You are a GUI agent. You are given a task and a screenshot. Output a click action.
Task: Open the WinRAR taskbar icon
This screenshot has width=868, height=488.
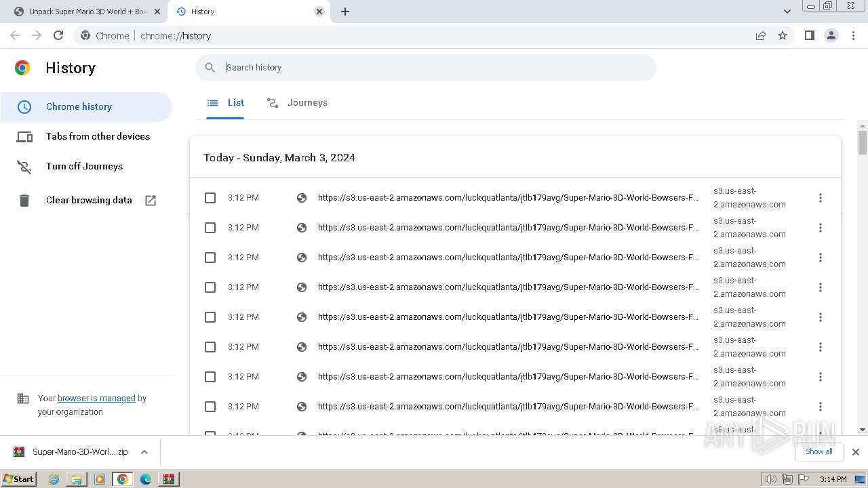(x=168, y=479)
